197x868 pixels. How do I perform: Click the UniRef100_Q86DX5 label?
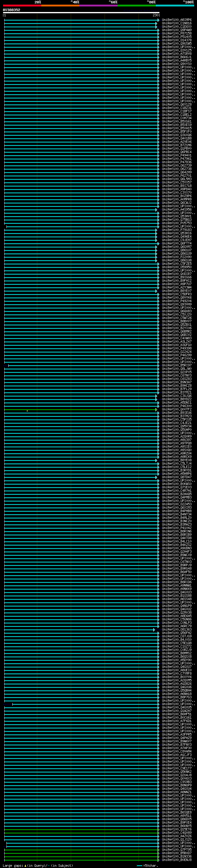[177, 819]
